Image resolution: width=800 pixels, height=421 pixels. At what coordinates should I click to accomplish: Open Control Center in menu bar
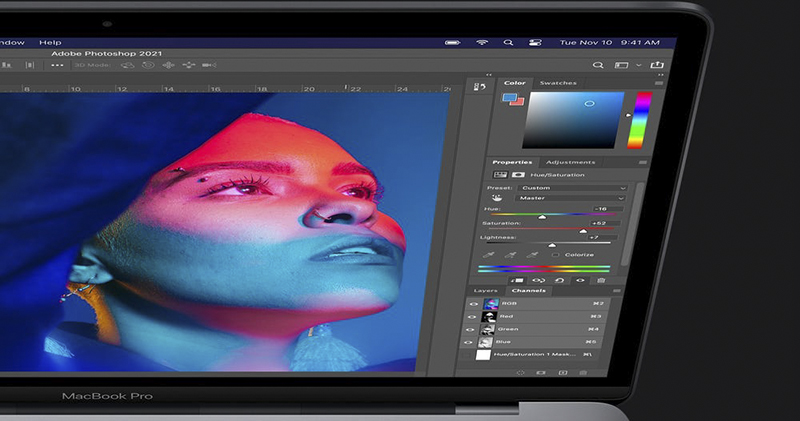[535, 42]
